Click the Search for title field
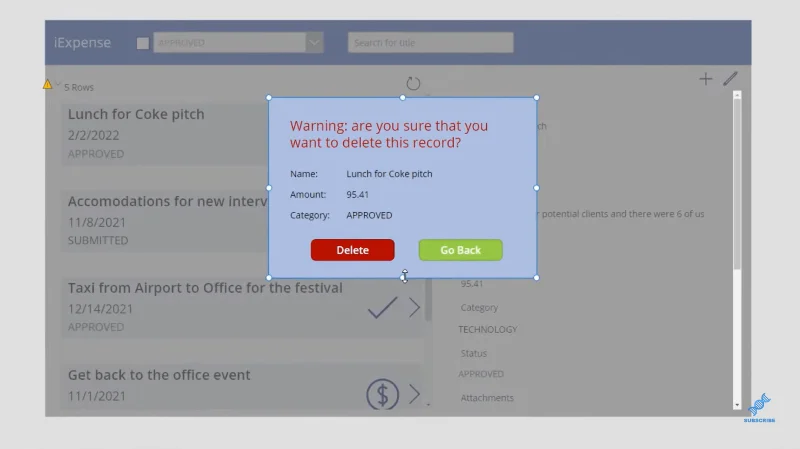Screen dimensions: 800x449 click(431, 43)
